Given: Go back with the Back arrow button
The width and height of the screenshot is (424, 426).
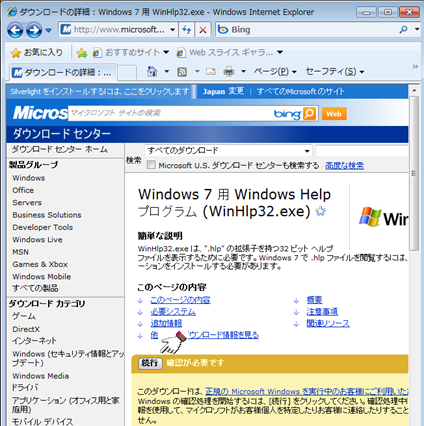Looking at the screenshot, I should 15,30.
